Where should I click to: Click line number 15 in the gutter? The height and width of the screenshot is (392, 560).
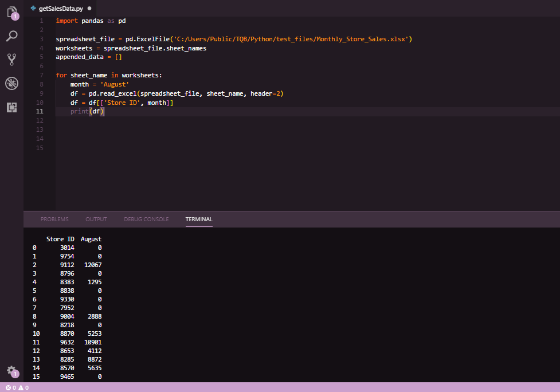point(40,148)
